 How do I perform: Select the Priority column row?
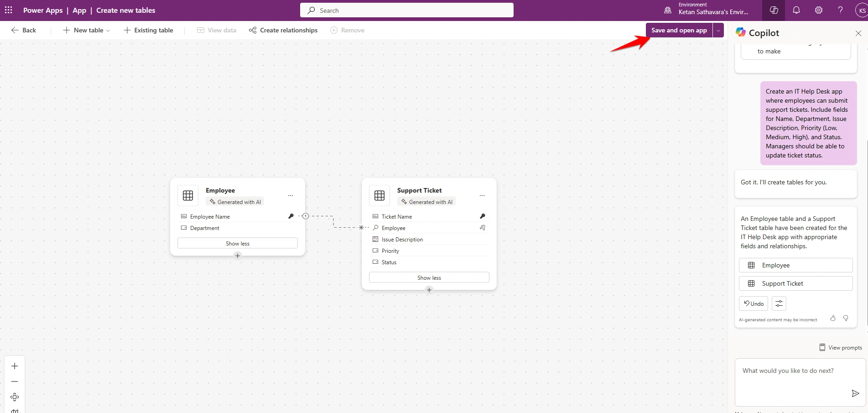[429, 251]
